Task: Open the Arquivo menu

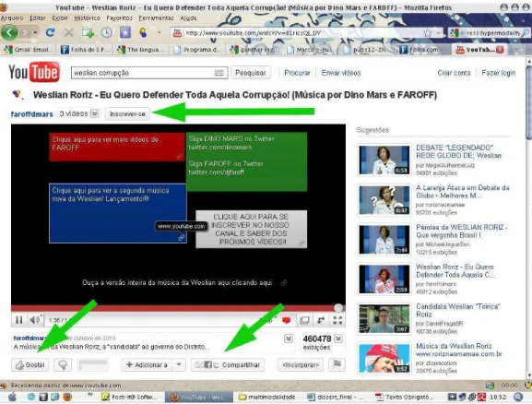Action: point(12,18)
